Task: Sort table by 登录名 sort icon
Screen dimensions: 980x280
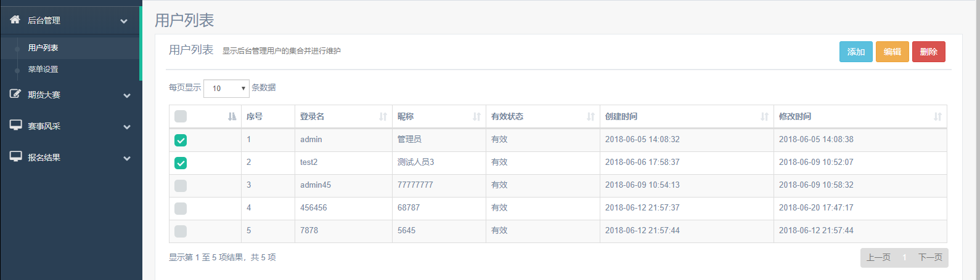Action: pyautogui.click(x=383, y=116)
